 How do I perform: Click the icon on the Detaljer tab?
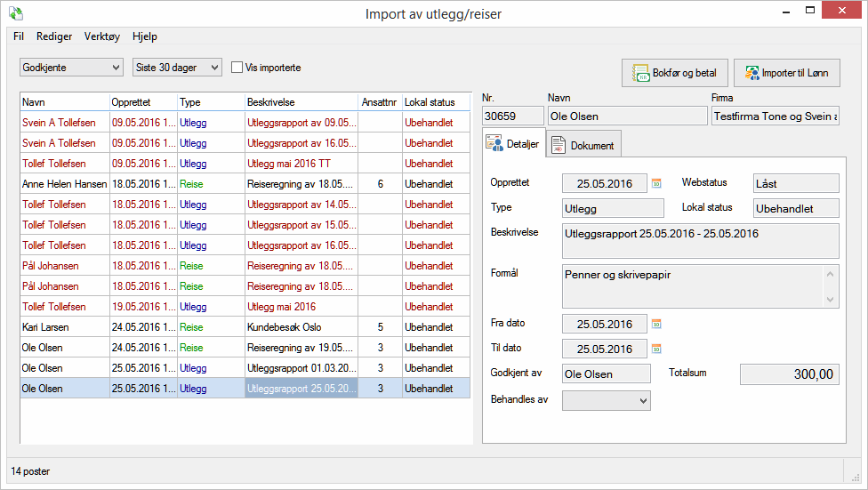click(494, 143)
